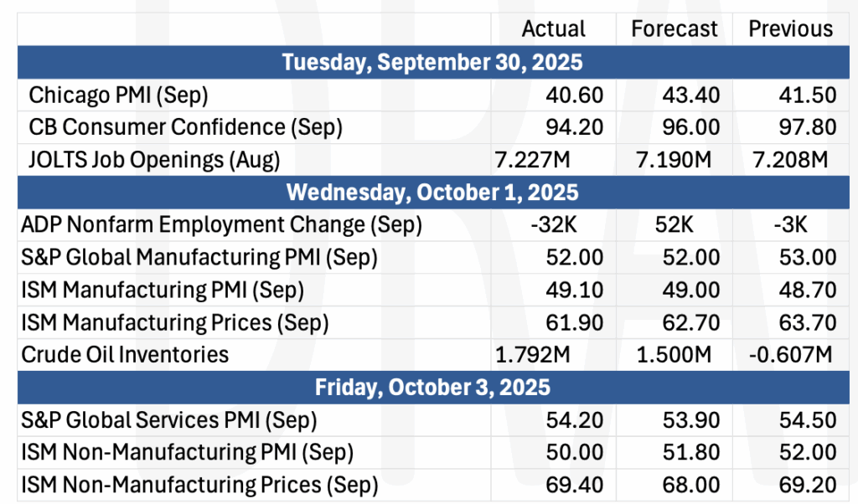Select the Wednesday, October 1, 2025 header row

point(432,192)
